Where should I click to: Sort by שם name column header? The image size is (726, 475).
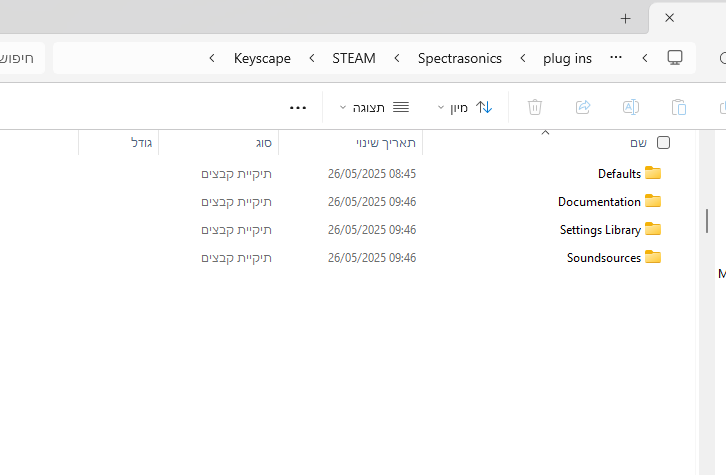pos(638,143)
